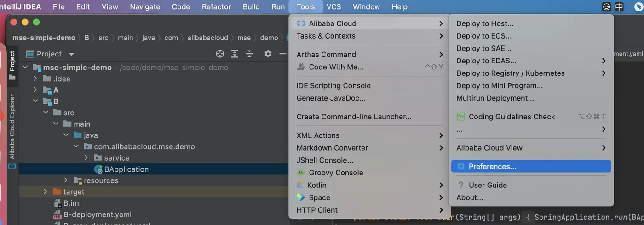Screen dimensions: 644x225
Task: Open the Tools menu in menu bar
Action: pyautogui.click(x=305, y=6)
